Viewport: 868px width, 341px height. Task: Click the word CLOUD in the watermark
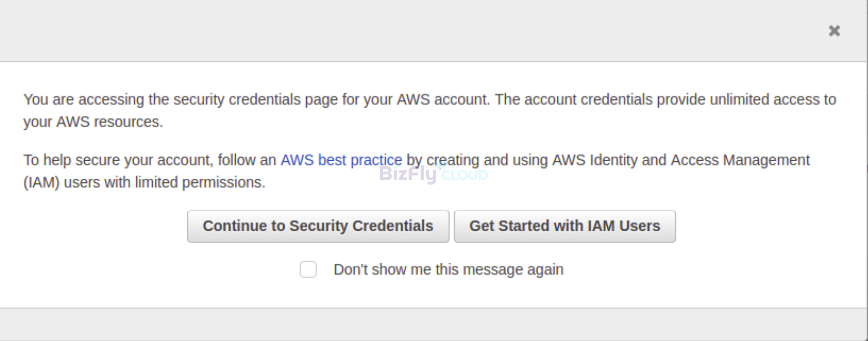[464, 175]
